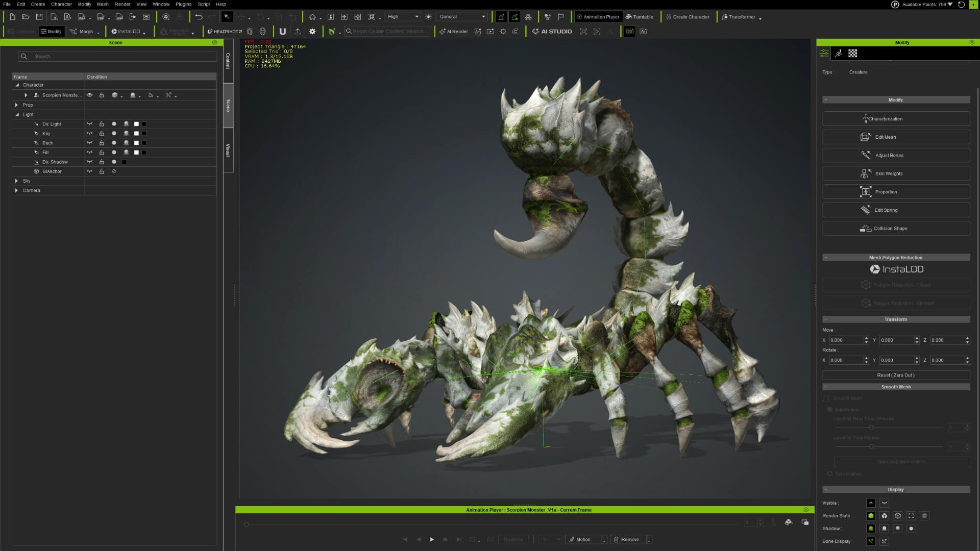The width and height of the screenshot is (980, 551).
Task: Save project with the floppy disk icon
Action: 39,17
